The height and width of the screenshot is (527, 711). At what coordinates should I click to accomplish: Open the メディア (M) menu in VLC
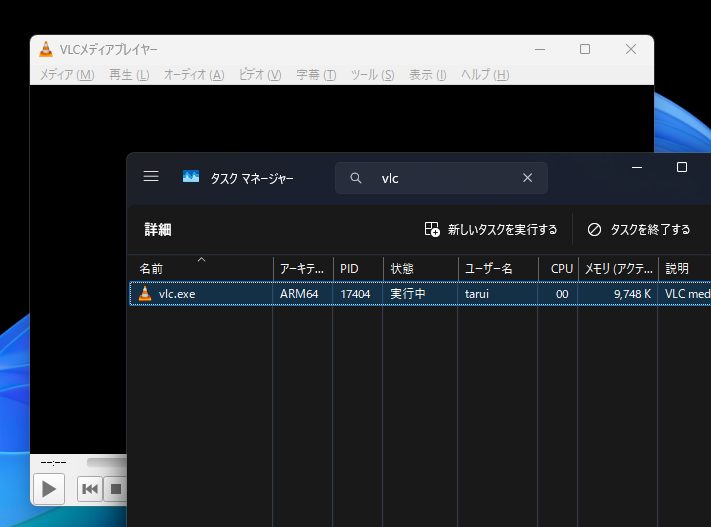tap(67, 74)
